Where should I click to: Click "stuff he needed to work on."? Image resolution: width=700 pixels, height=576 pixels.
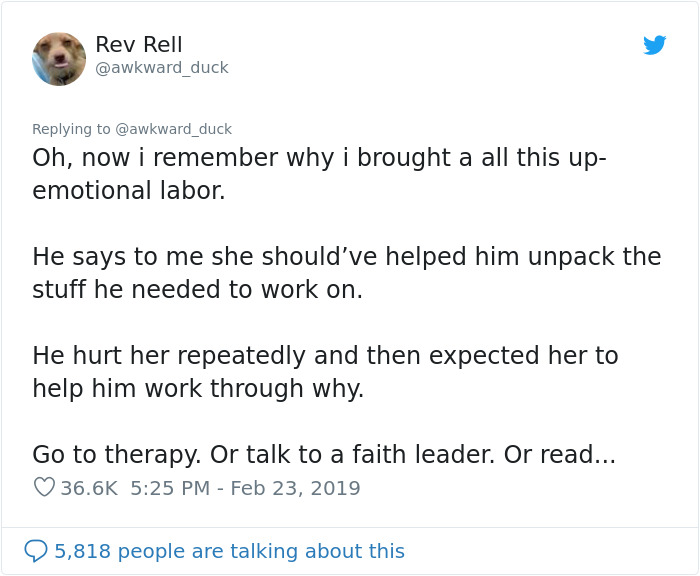coord(197,289)
